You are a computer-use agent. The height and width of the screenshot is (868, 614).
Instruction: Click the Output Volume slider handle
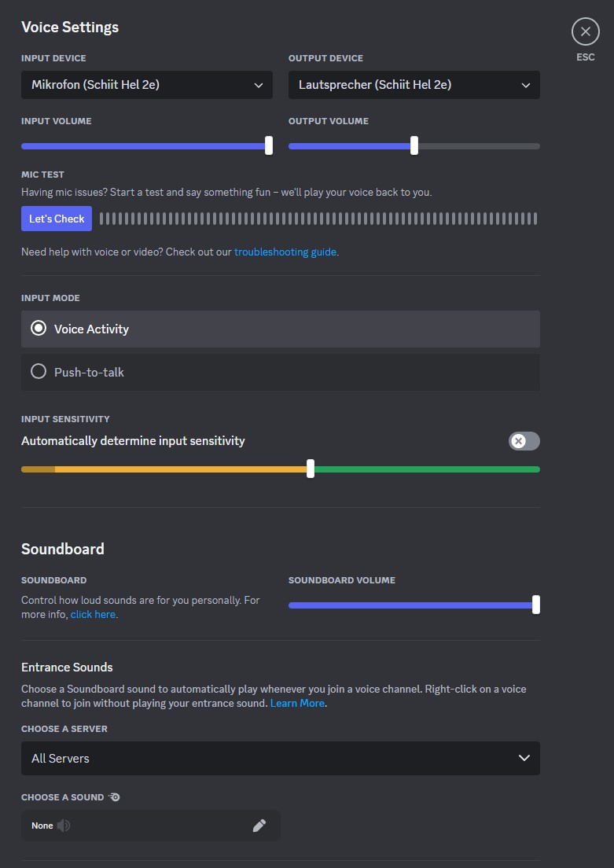(414, 145)
